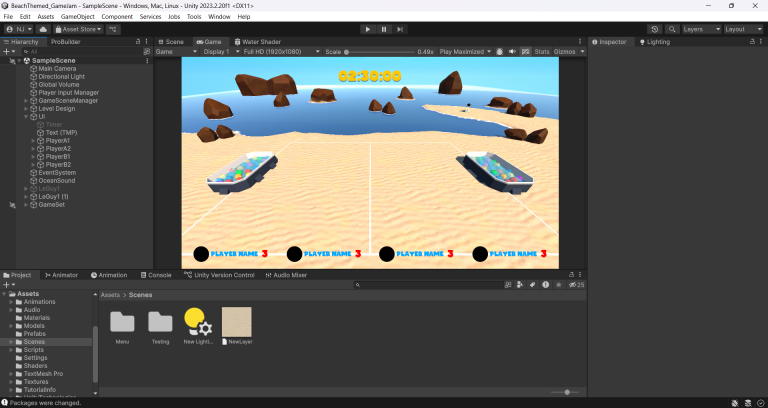Open the Hierarchy panel three-dot menu
Screen dimensions: 768x408
pyautogui.click(x=146, y=42)
